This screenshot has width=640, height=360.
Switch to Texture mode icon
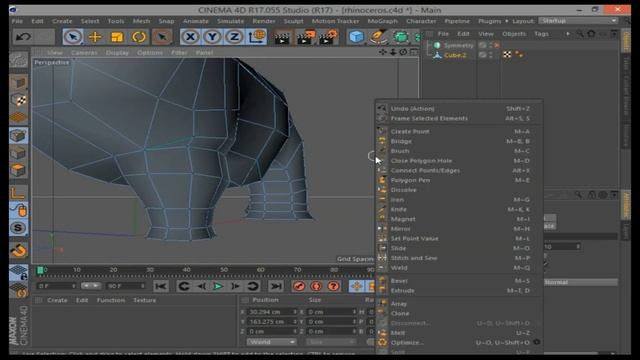coord(18,100)
